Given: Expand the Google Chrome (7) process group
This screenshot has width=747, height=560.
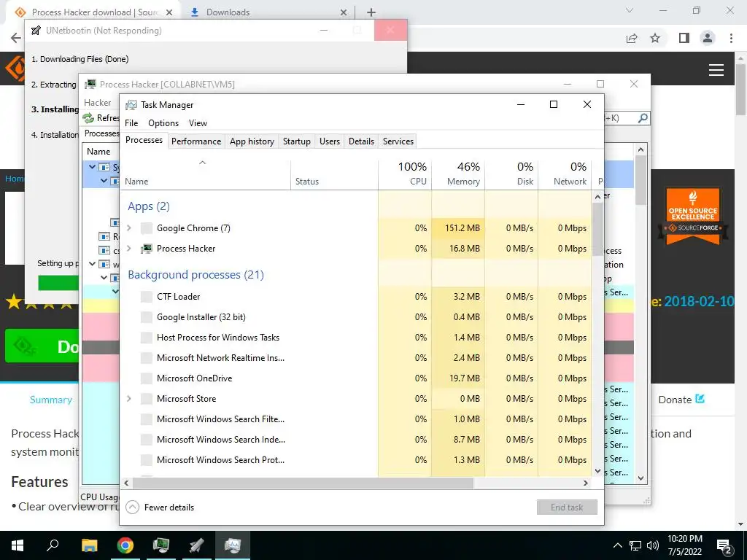Looking at the screenshot, I should (x=128, y=228).
